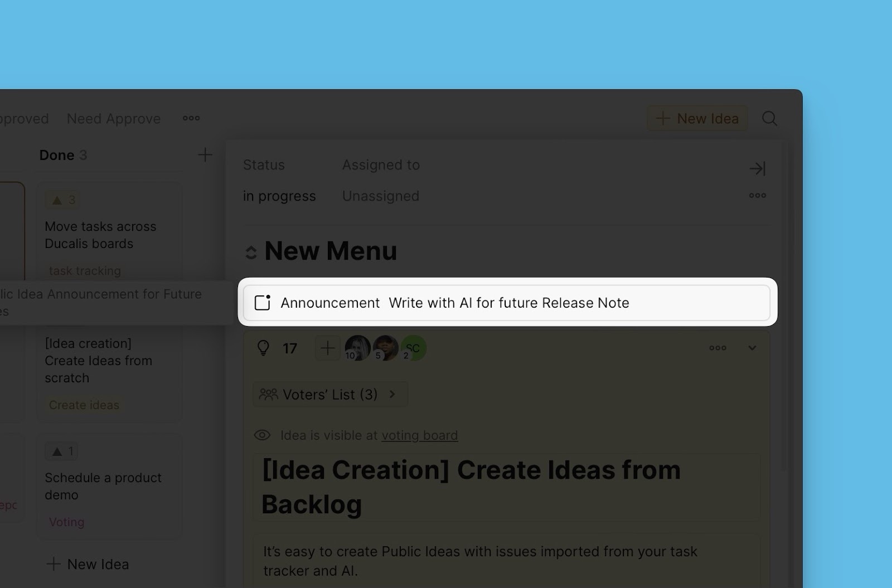892x588 pixels.
Task: Click the search magnifier icon
Action: pos(769,119)
